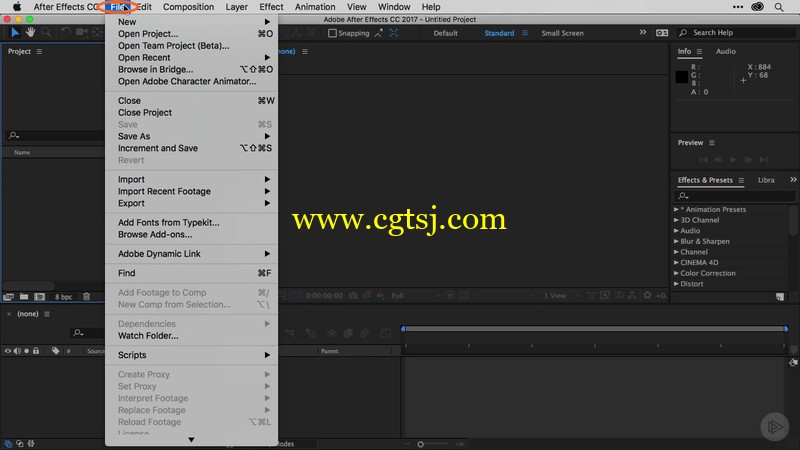The width and height of the screenshot is (800, 450).
Task: Select the Zoom magnifier tool
Action: point(46,33)
